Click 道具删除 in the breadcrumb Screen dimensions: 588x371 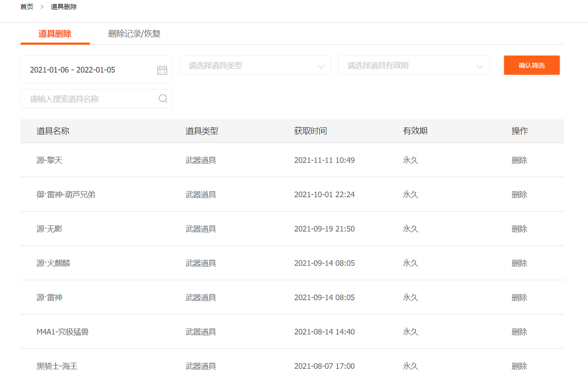pyautogui.click(x=64, y=7)
